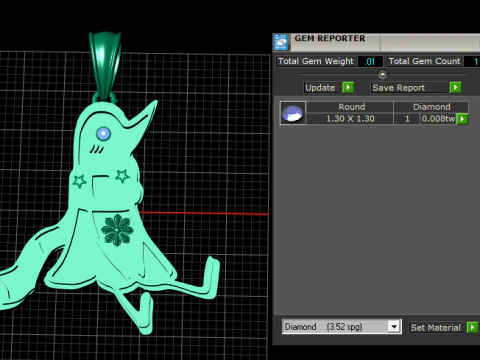Image resolution: width=480 pixels, height=360 pixels.
Task: Select the round gem thumbnail in report
Action: 293,113
